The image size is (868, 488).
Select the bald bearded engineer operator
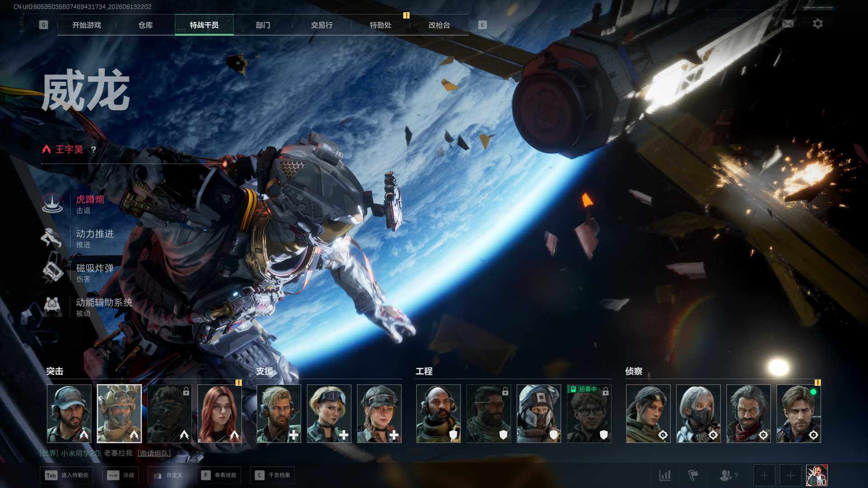pyautogui.click(x=439, y=413)
